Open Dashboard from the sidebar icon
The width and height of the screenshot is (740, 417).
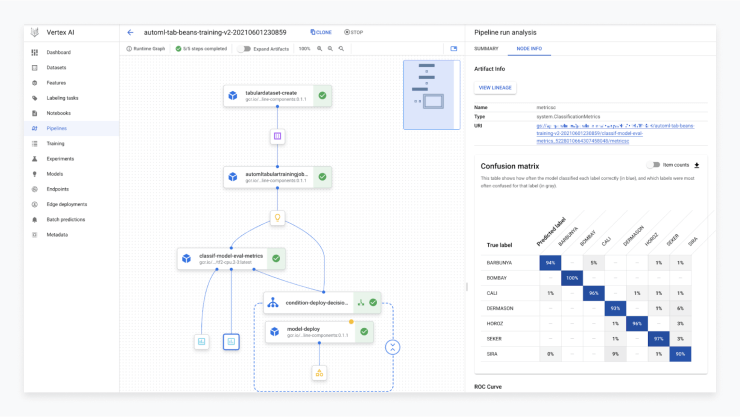34,52
